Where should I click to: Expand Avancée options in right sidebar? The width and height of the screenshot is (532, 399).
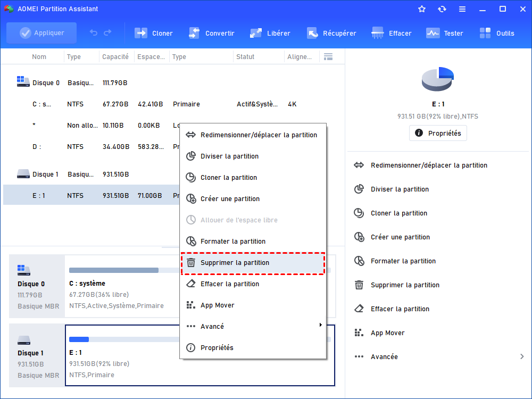(389, 356)
